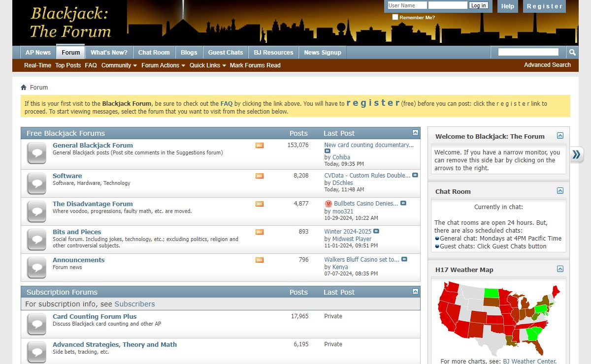This screenshot has height=364, width=591.
Task: Collapse the H17 Weather Map block
Action: 560,269
